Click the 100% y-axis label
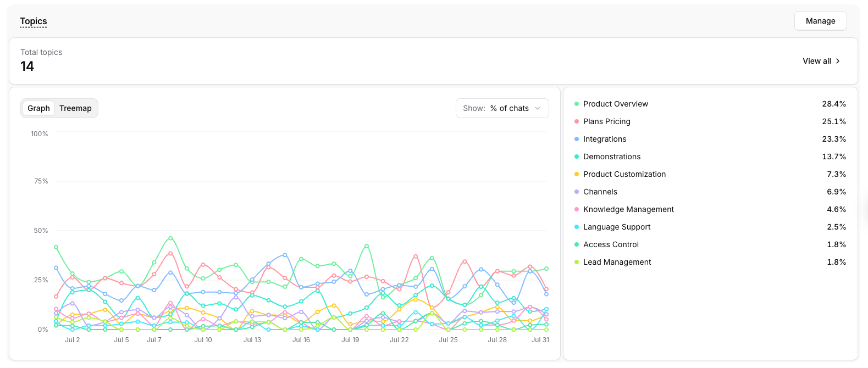This screenshot has width=868, height=368. (x=40, y=134)
